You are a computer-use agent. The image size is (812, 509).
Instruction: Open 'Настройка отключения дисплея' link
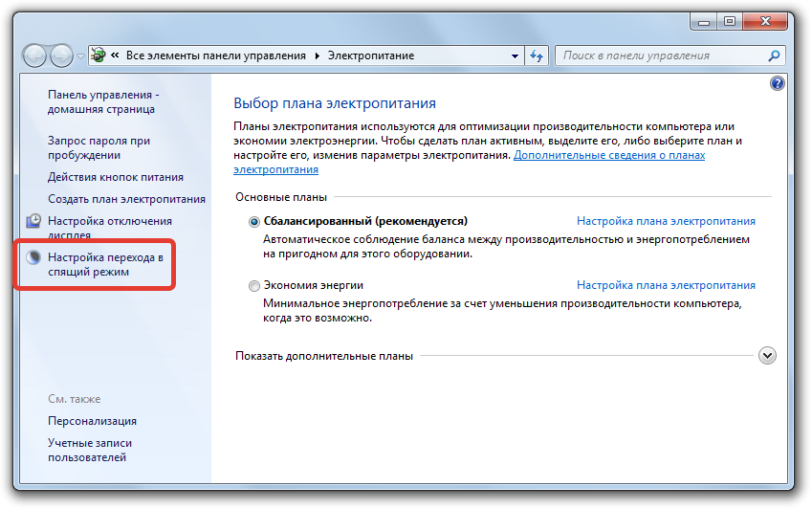pyautogui.click(x=110, y=227)
